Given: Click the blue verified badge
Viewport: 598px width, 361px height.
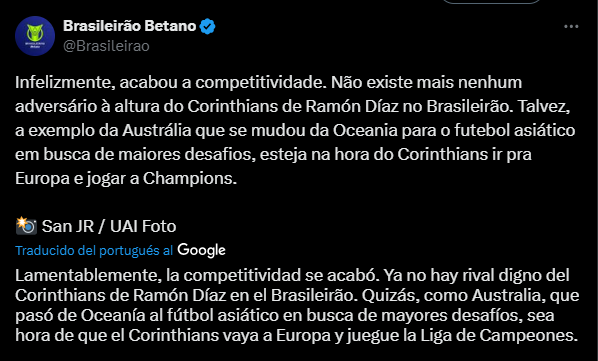Looking at the screenshot, I should 208,26.
